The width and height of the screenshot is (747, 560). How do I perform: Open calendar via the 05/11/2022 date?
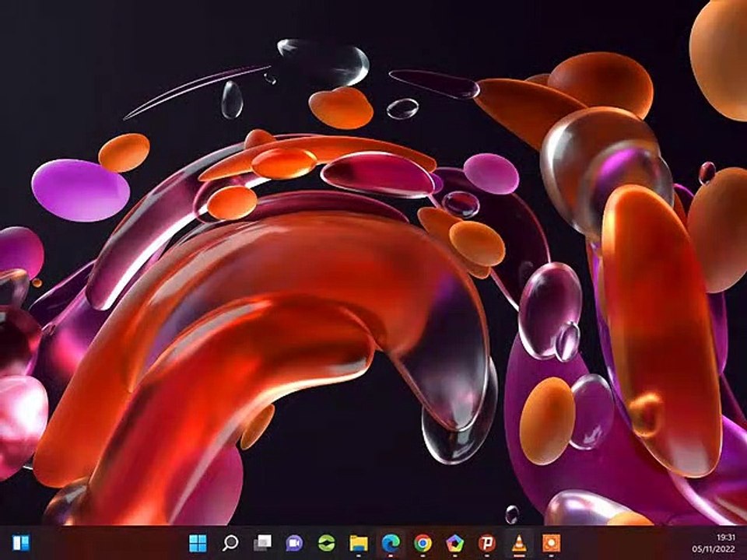(x=714, y=549)
